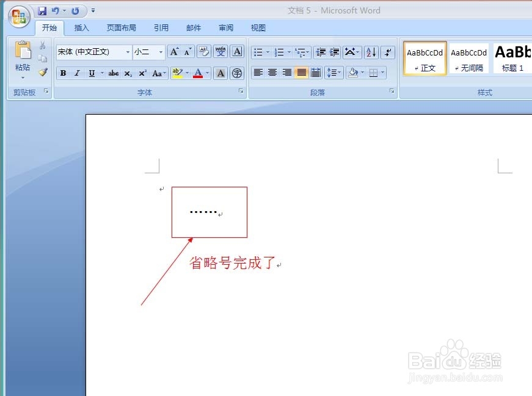
Task: Open the font name 宋体 dropdown
Action: (x=128, y=52)
